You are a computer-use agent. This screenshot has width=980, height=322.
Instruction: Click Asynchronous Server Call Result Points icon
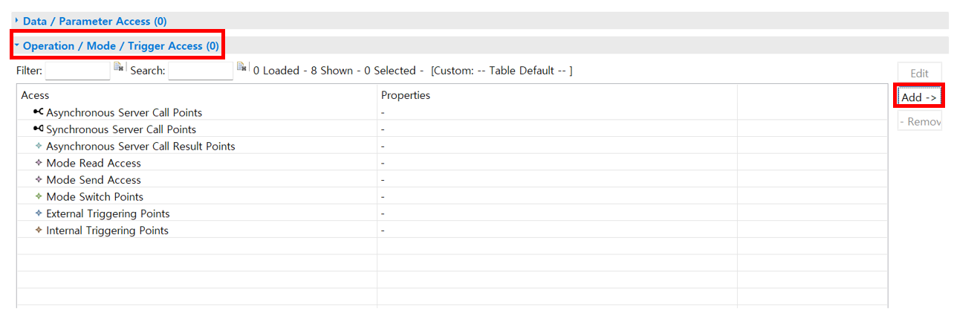click(x=39, y=146)
